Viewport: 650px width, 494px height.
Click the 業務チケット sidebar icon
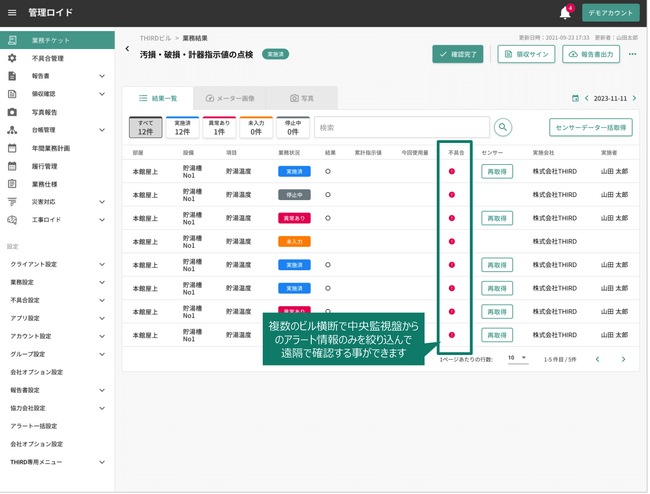(x=12, y=40)
